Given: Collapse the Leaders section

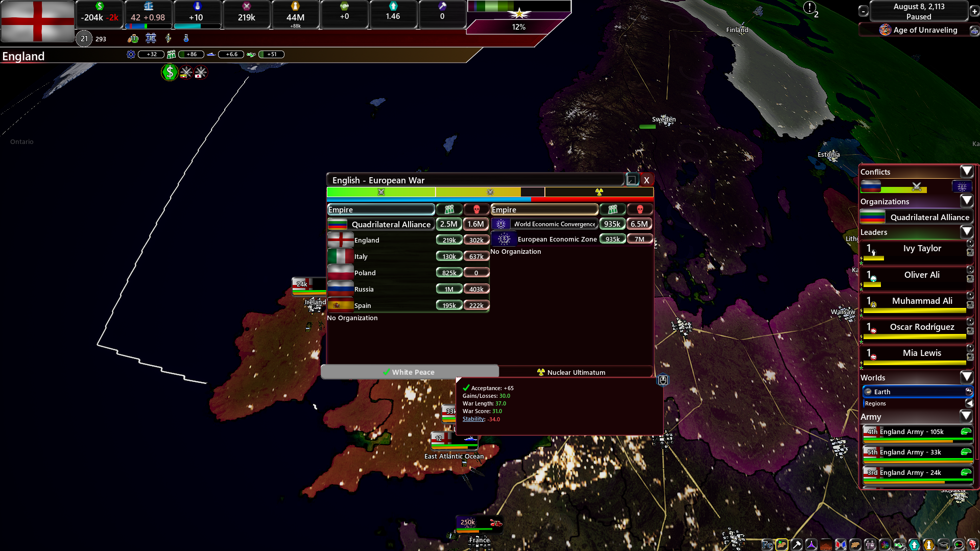Looking at the screenshot, I should coord(967,232).
